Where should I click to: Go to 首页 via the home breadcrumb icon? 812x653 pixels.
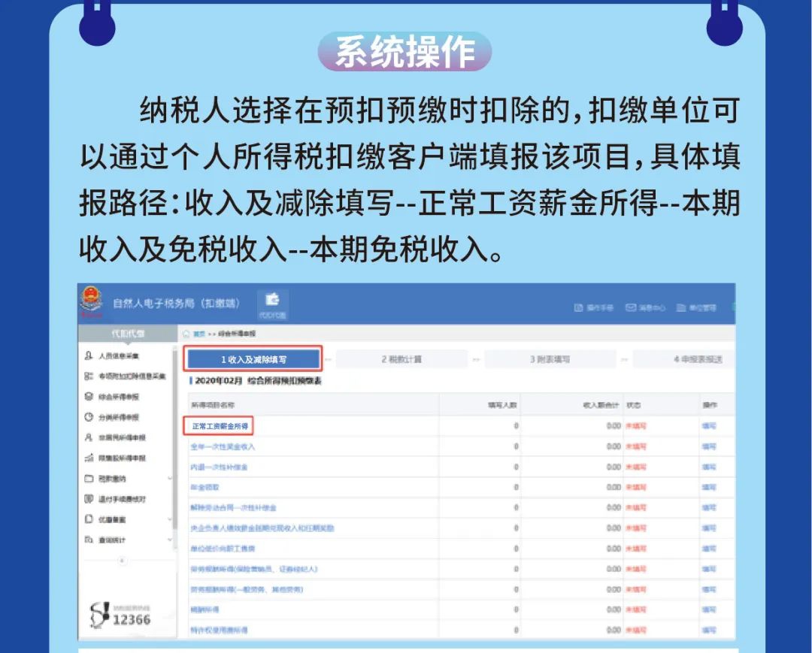pos(187,334)
